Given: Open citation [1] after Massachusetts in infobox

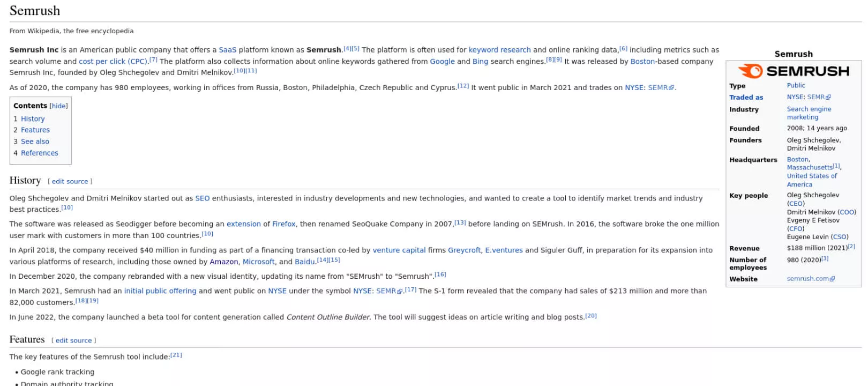Looking at the screenshot, I should 836,166.
